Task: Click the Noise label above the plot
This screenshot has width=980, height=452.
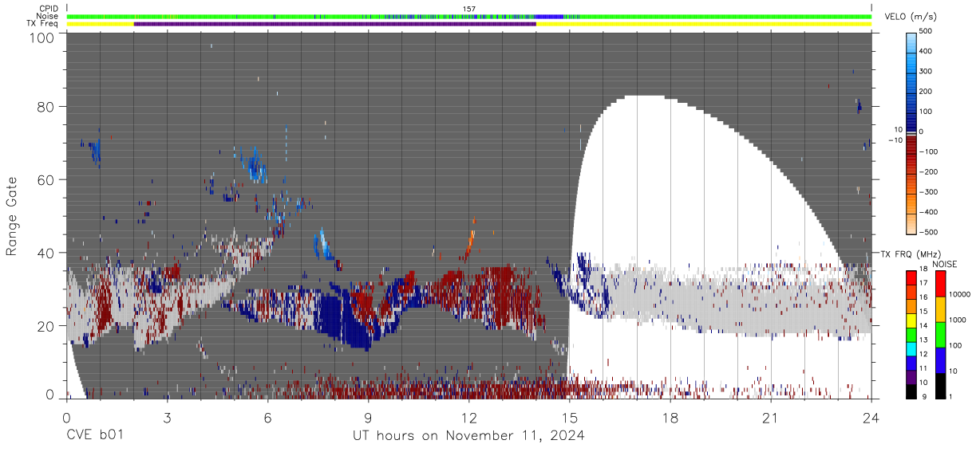Action: 46,16
